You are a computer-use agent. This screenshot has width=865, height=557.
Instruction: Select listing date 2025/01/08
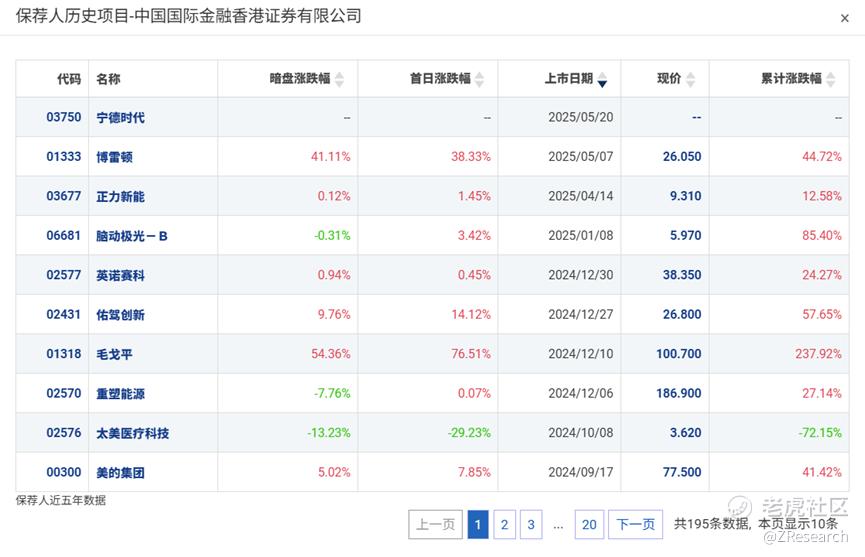(580, 235)
